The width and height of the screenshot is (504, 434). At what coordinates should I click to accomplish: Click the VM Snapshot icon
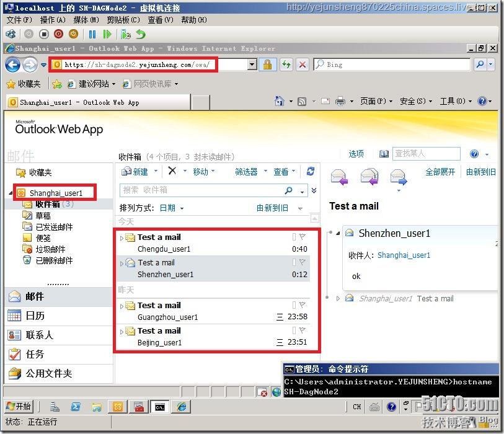click(x=126, y=33)
